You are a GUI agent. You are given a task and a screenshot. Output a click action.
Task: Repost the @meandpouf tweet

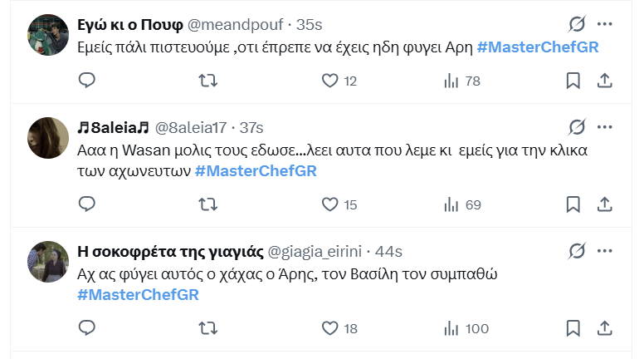click(x=209, y=81)
